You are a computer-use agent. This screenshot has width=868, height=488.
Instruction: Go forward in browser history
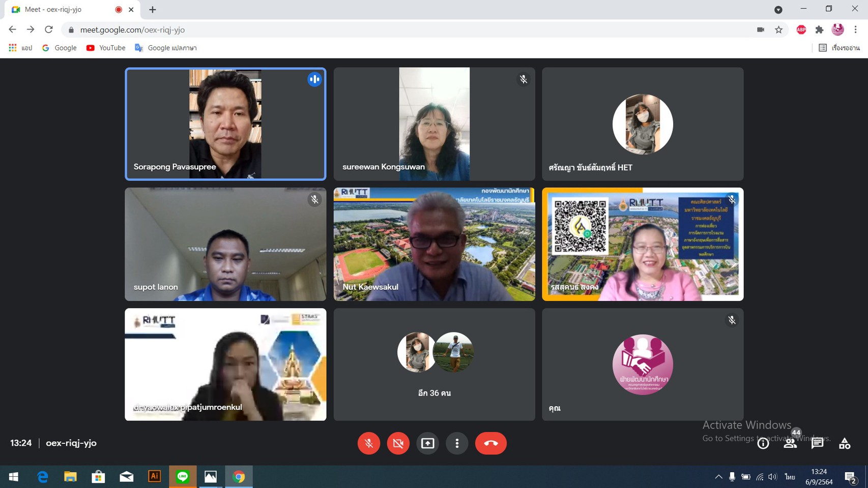coord(31,29)
